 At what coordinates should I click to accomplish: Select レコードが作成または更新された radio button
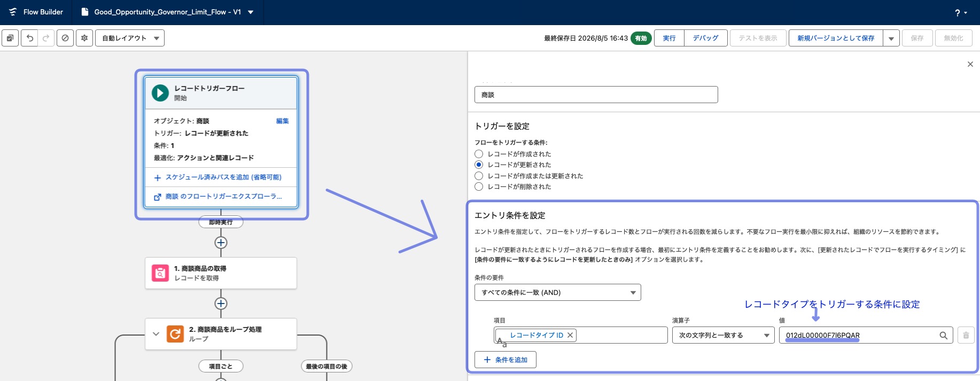479,176
